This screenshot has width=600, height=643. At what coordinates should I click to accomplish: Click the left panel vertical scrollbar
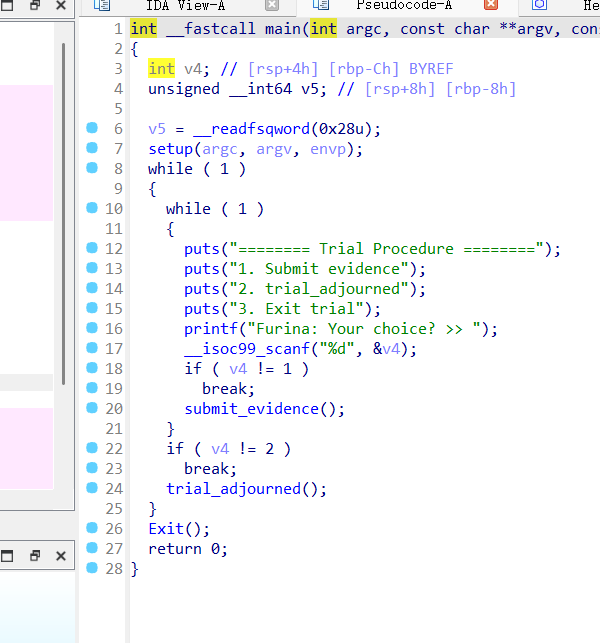pos(64,213)
